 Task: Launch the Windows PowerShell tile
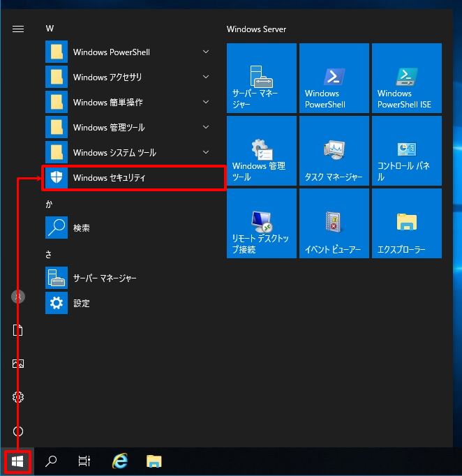click(334, 78)
